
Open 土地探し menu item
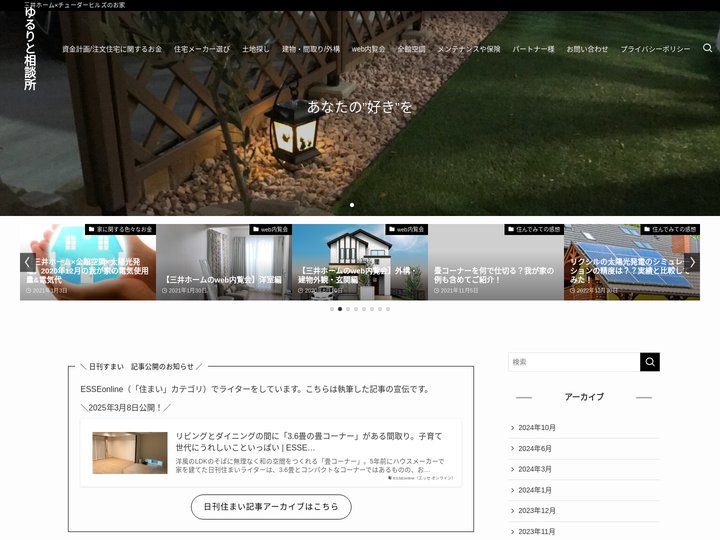[256, 49]
